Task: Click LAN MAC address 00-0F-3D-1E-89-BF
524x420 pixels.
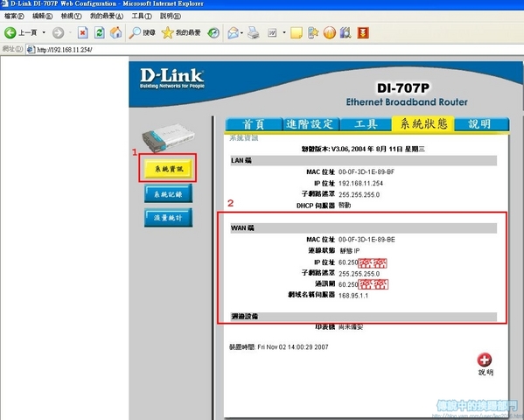Action: click(x=367, y=171)
